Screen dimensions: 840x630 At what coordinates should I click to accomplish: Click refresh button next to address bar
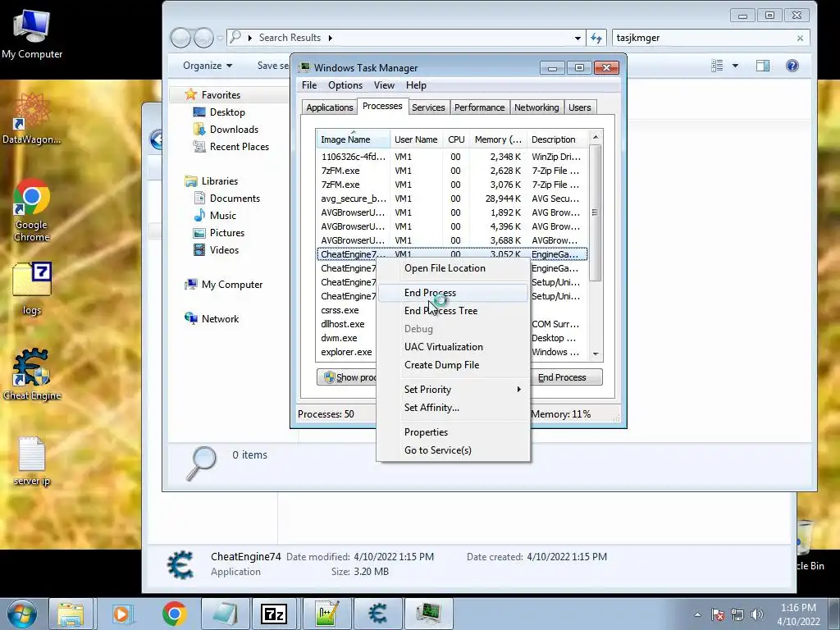[x=596, y=38]
